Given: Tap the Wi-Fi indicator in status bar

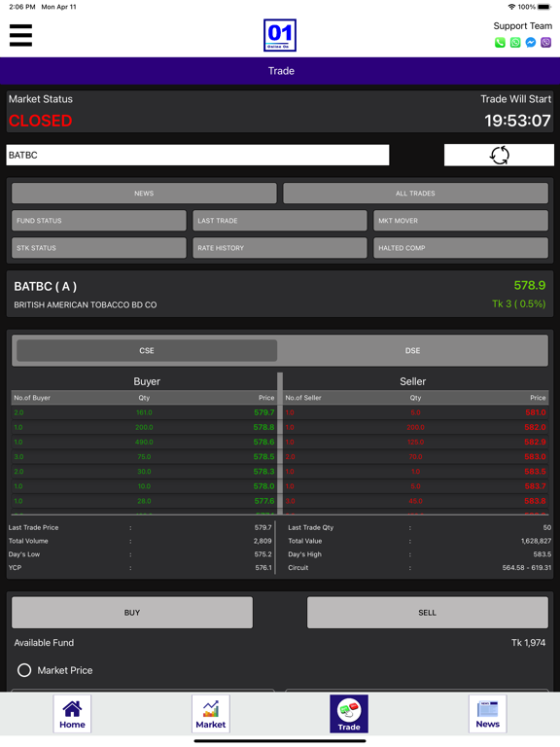Looking at the screenshot, I should click(x=512, y=7).
